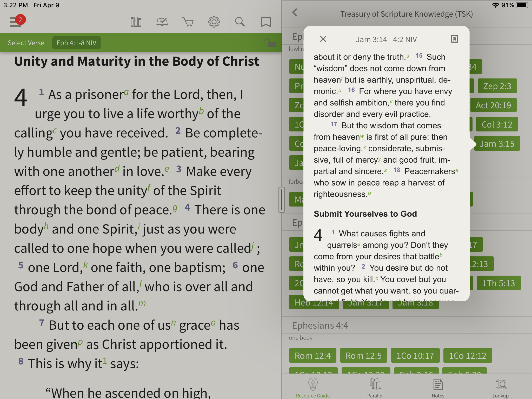Image resolution: width=532 pixels, height=399 pixels.
Task: Open settings gear icon
Action: point(214,22)
